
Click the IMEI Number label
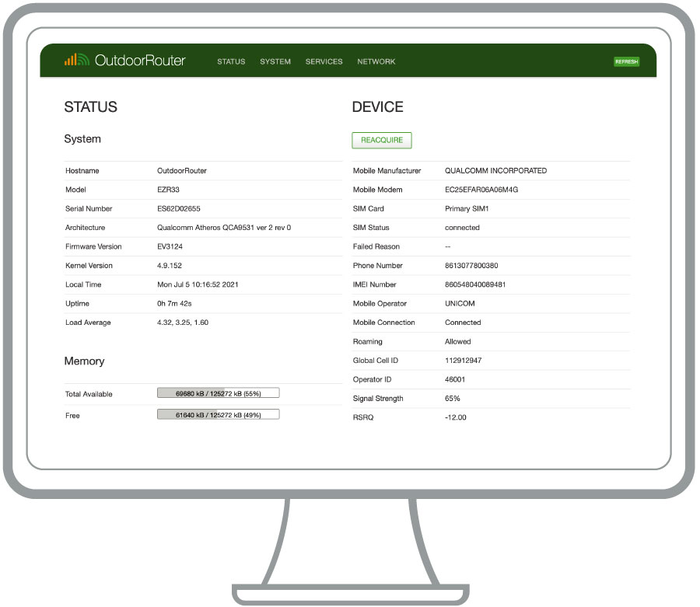(375, 284)
